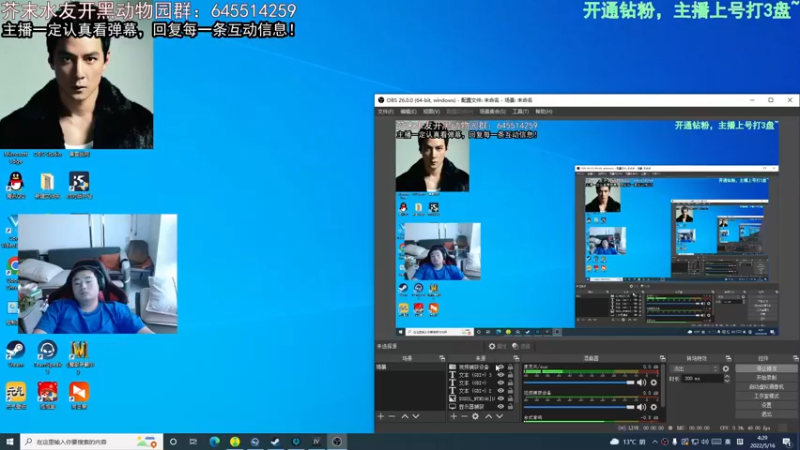The height and width of the screenshot is (450, 800).
Task: Open transition properties gear icon
Action: click(726, 368)
